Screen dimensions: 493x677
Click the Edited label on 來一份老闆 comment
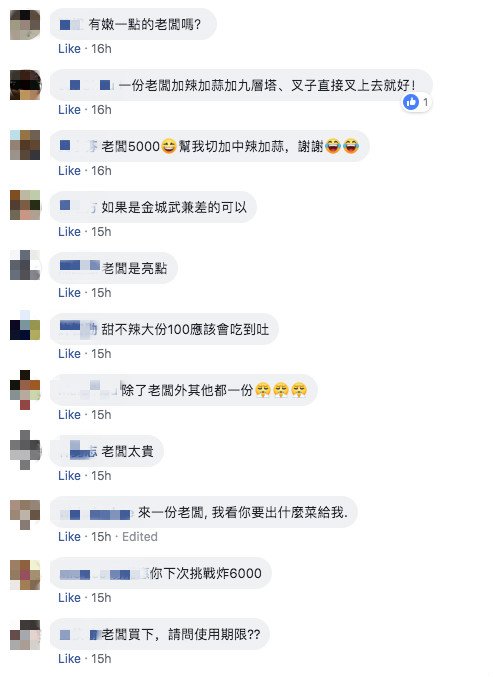click(140, 537)
